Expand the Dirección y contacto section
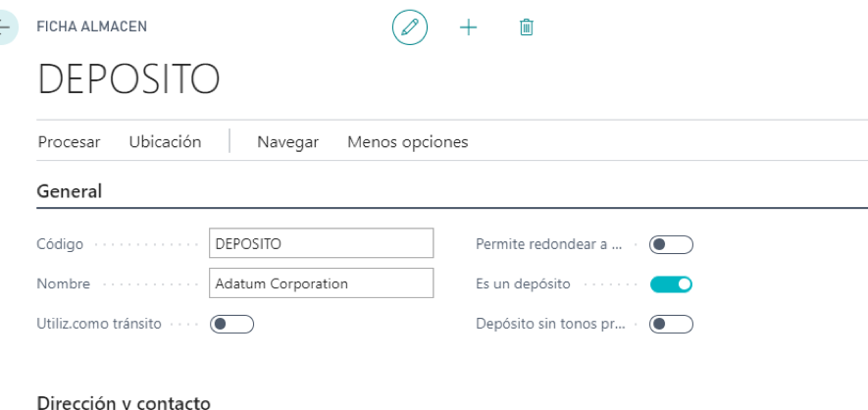The image size is (868, 410). [124, 402]
